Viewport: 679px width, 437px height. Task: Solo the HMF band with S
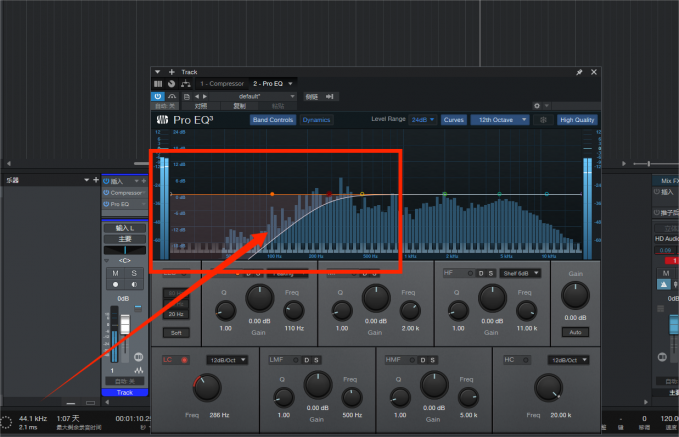(433, 360)
